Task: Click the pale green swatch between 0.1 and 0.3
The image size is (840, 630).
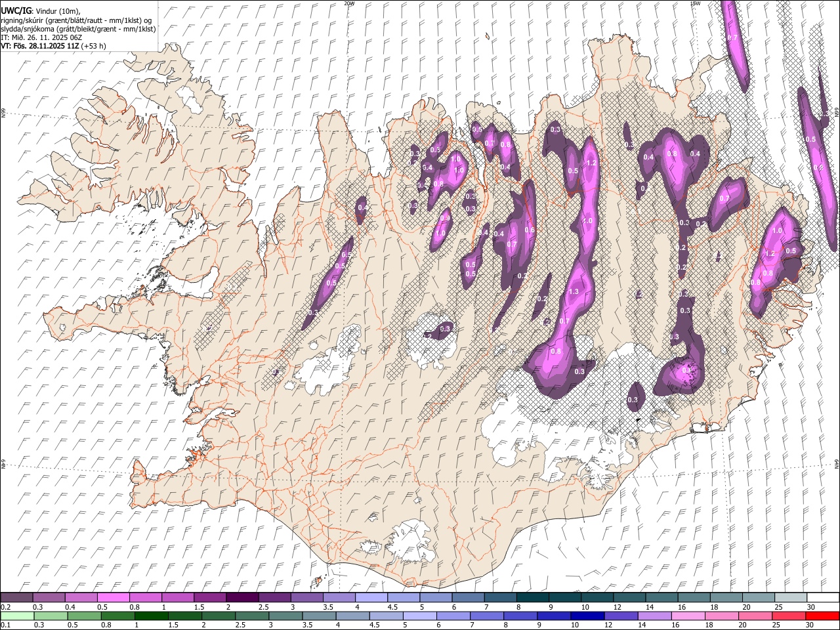Action: tap(17, 616)
